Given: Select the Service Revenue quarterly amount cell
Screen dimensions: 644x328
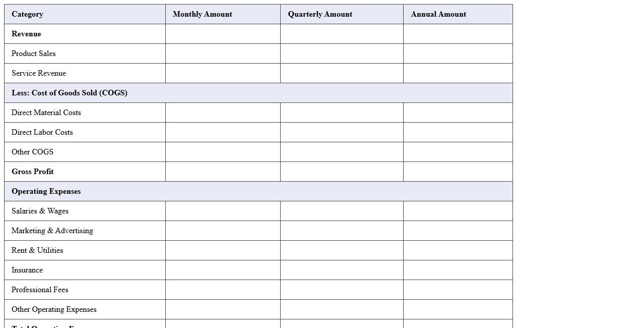Looking at the screenshot, I should 342,73.
